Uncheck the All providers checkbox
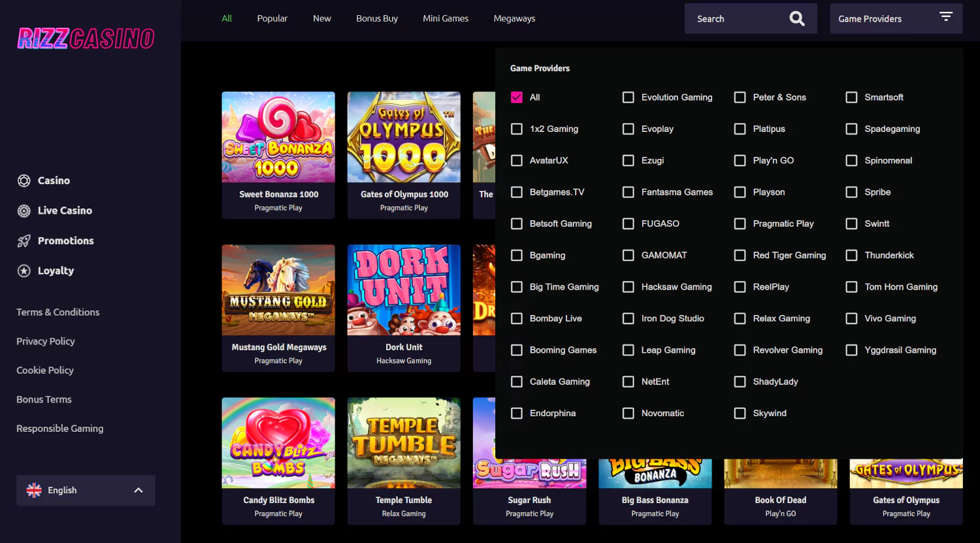Image resolution: width=980 pixels, height=543 pixels. (x=517, y=97)
